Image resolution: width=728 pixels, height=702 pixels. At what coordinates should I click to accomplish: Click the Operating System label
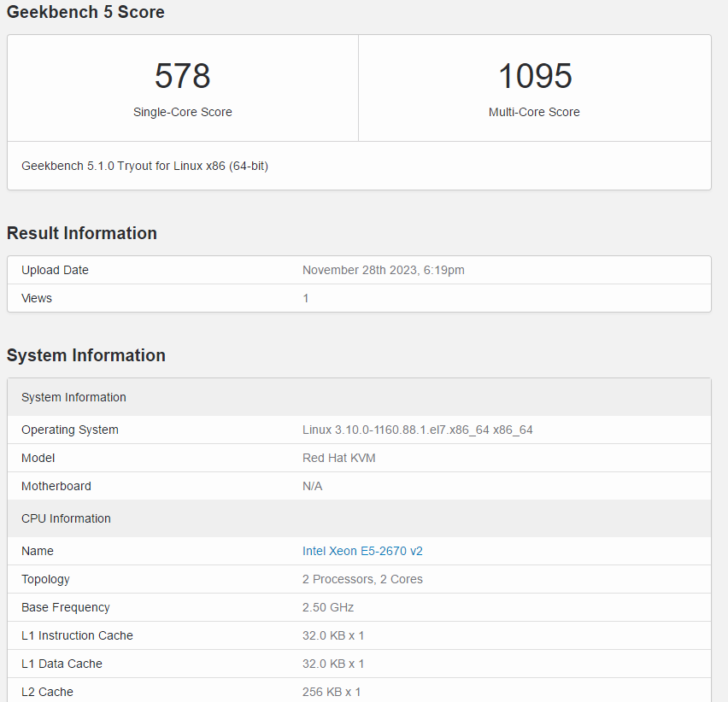click(70, 430)
